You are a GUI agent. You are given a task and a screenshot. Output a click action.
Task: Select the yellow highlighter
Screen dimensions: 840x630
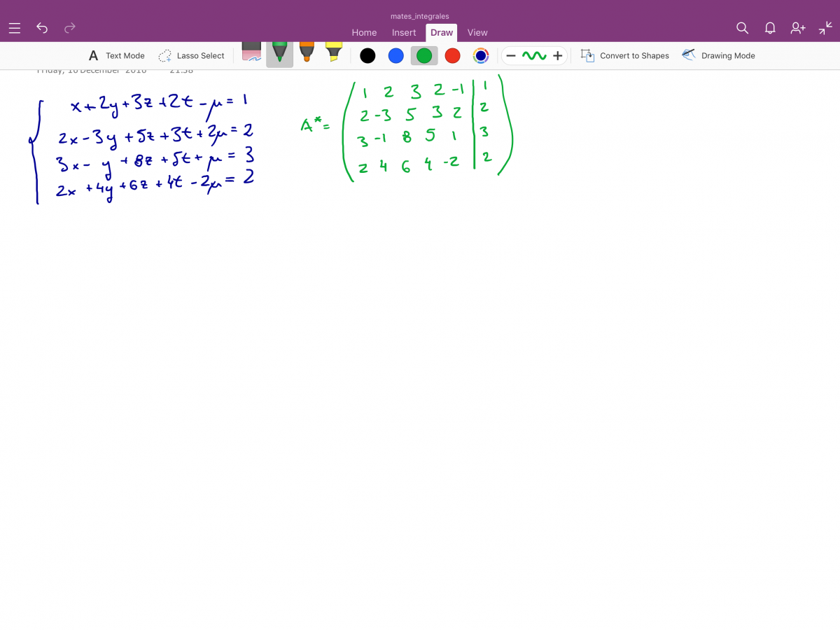pyautogui.click(x=334, y=53)
